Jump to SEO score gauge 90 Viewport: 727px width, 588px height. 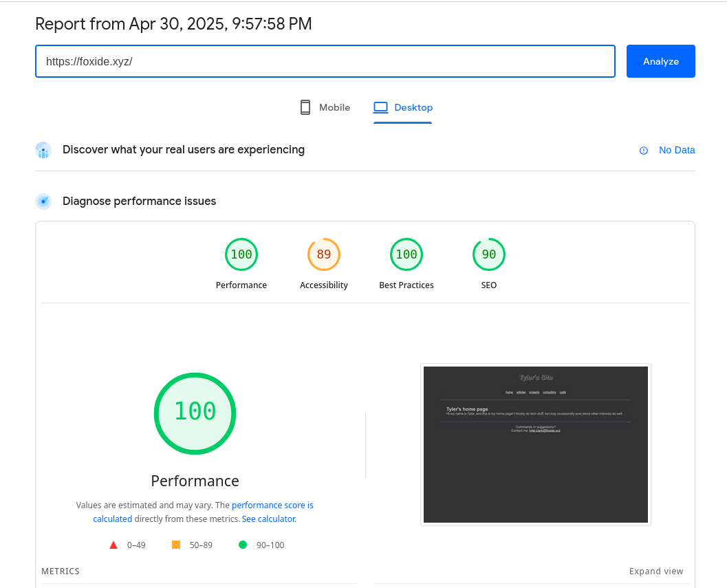tap(489, 254)
